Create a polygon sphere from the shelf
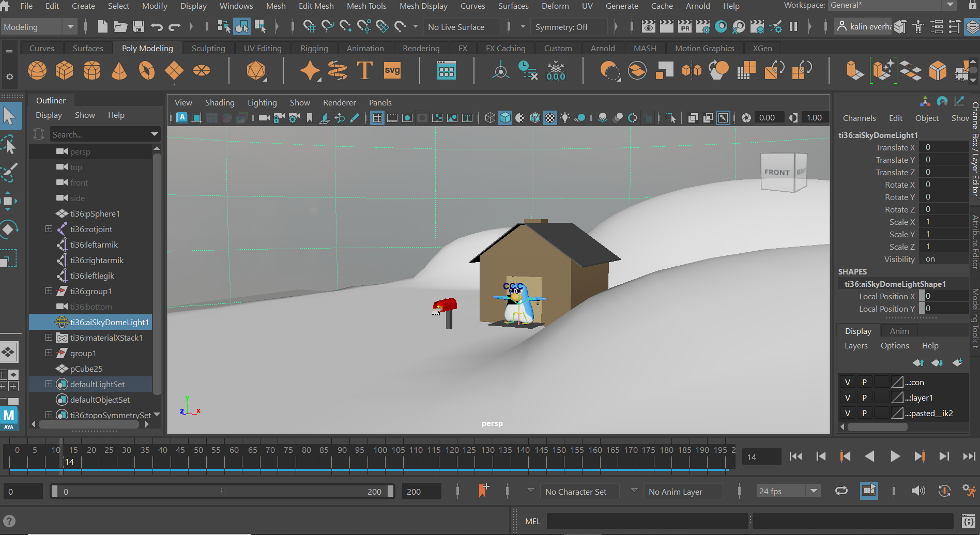The height and width of the screenshot is (535, 980). 37,70
